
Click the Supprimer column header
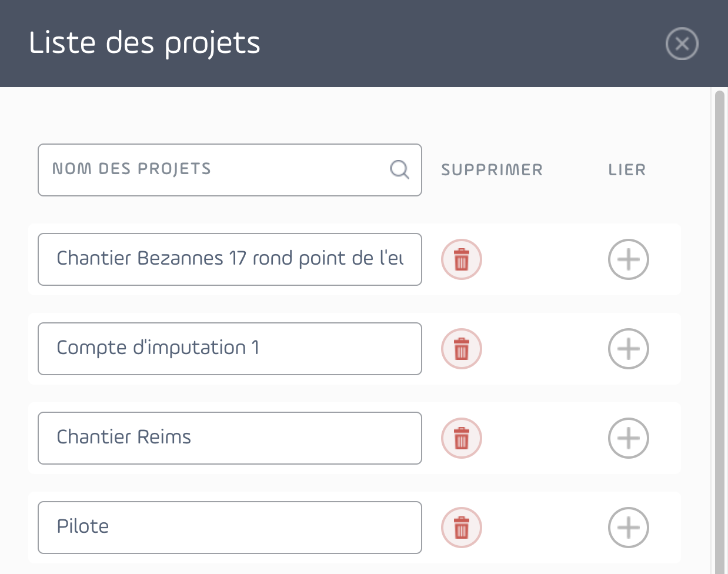point(492,170)
